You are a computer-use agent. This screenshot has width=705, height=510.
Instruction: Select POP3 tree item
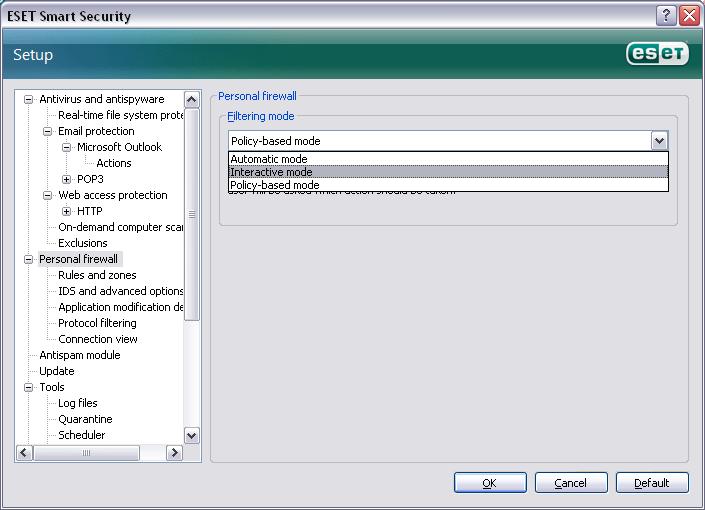click(90, 179)
